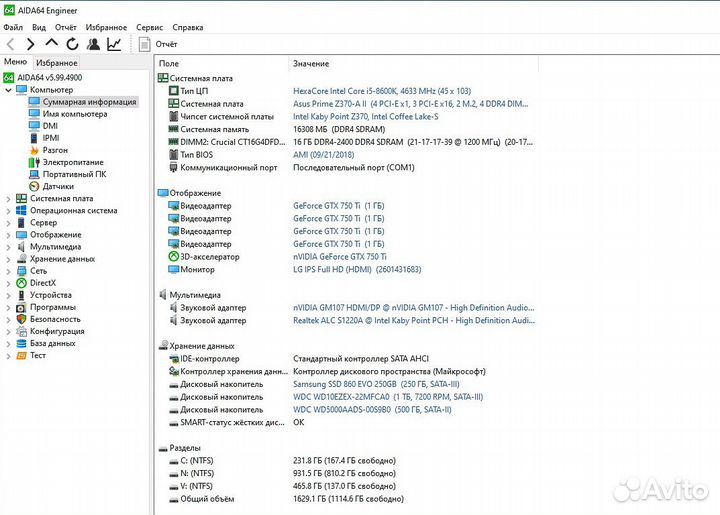
Task: Select the SMART-статус жёстких дисков row
Action: [347, 422]
